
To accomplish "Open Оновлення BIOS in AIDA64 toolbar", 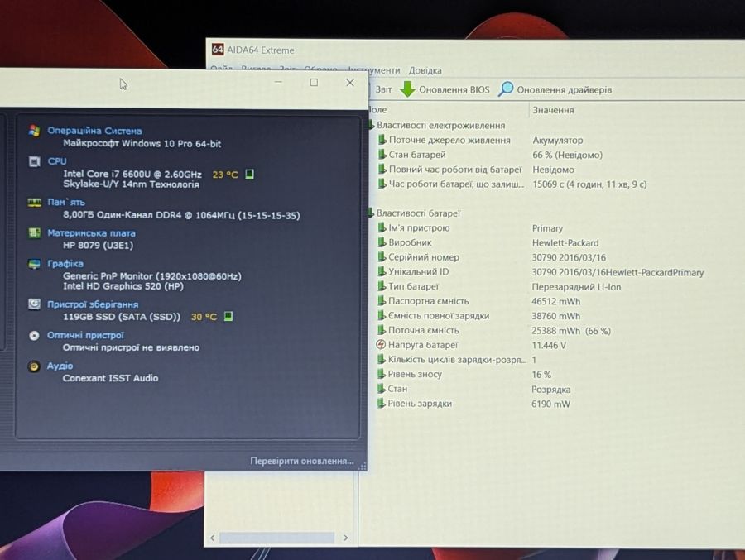I will [454, 90].
